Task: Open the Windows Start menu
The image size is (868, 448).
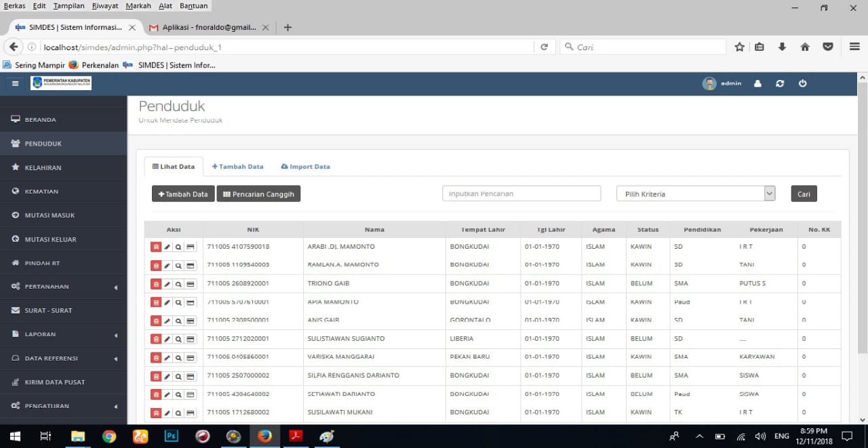Action: click(14, 436)
